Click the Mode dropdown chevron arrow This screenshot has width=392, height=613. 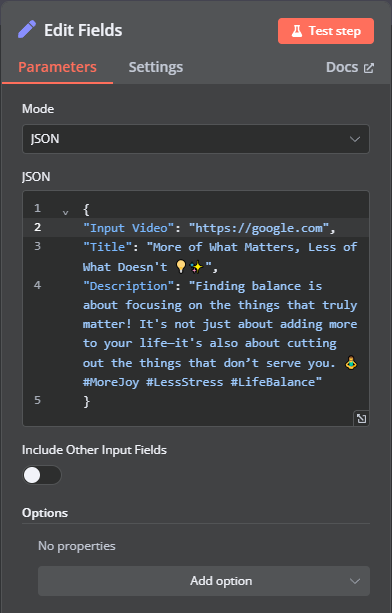[x=354, y=139]
